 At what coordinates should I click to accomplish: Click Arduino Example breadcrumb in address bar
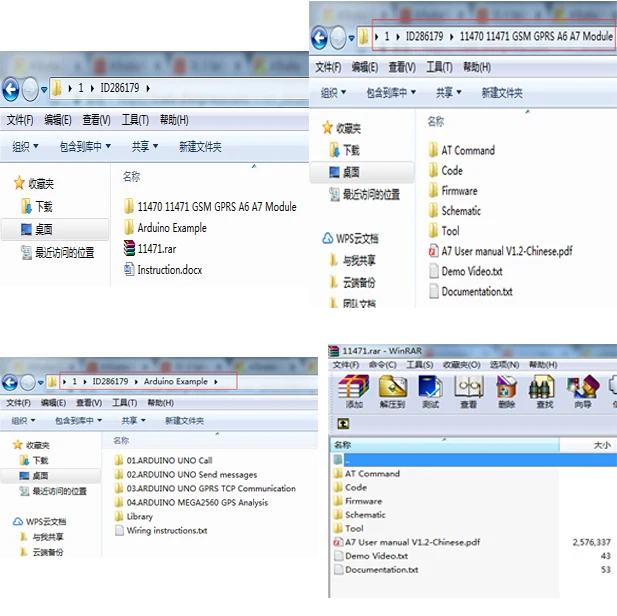175,381
